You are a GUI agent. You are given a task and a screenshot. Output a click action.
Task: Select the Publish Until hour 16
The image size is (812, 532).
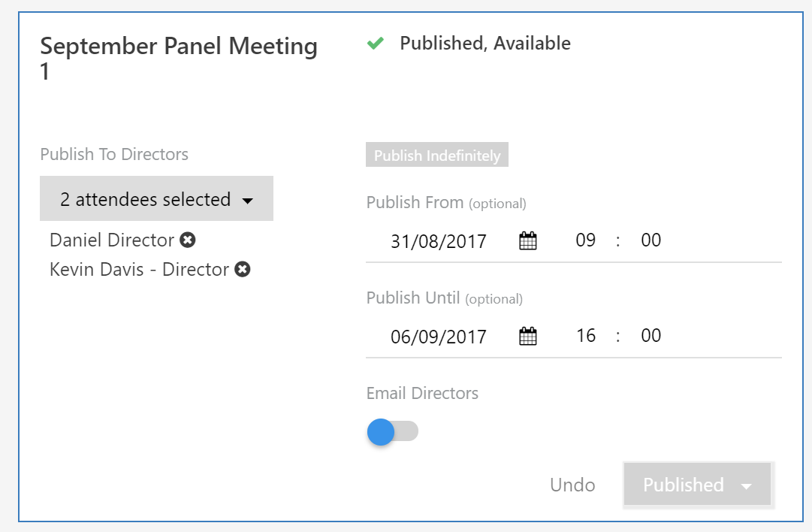tap(586, 336)
